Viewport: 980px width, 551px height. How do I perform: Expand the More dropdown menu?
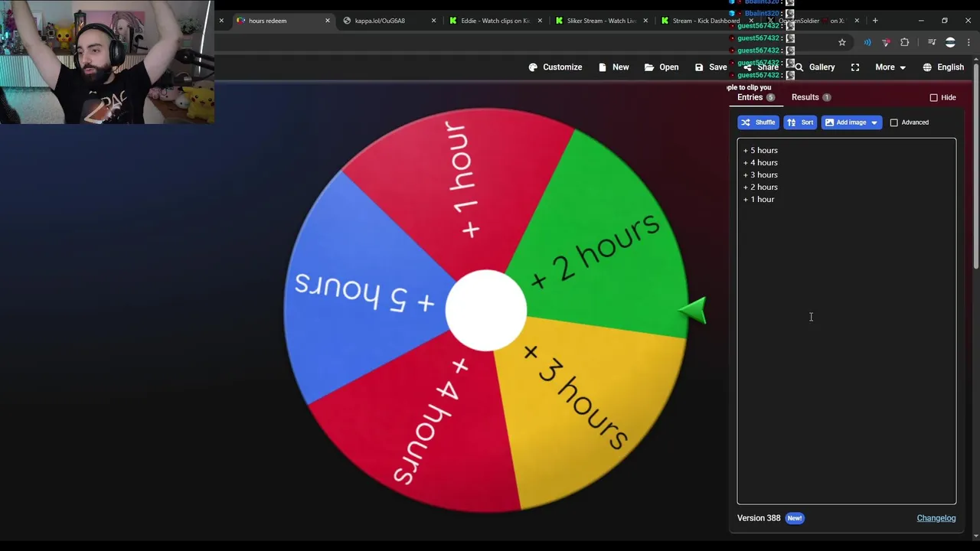click(890, 67)
